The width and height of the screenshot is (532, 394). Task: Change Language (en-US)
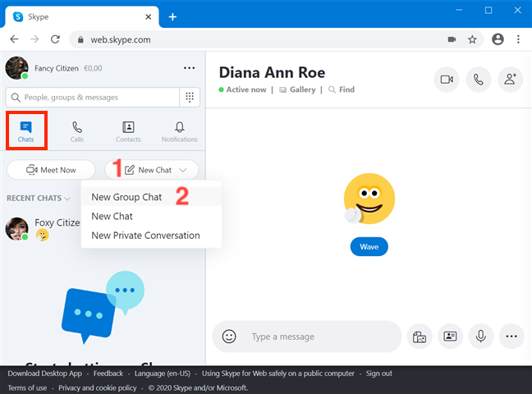(163, 373)
